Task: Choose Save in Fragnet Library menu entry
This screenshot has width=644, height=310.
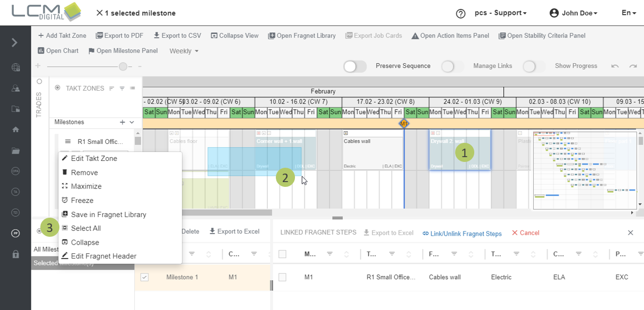Action: point(108,214)
